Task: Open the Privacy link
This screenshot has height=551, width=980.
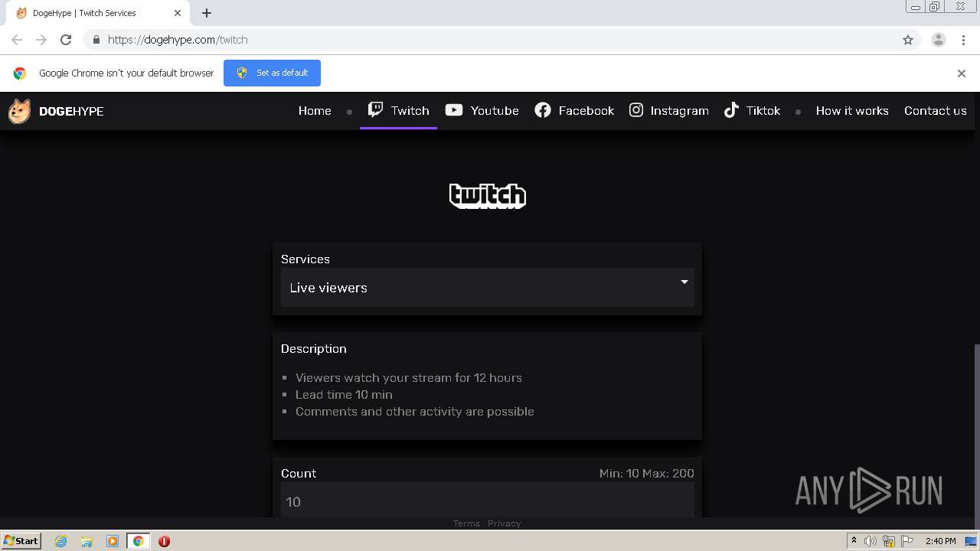Action: (504, 523)
